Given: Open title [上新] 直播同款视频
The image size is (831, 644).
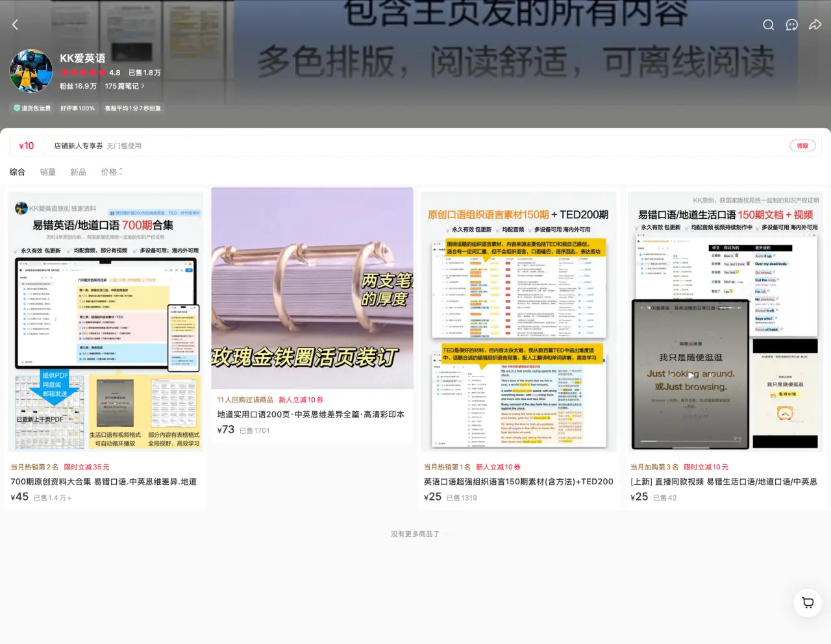Looking at the screenshot, I should pos(724,482).
